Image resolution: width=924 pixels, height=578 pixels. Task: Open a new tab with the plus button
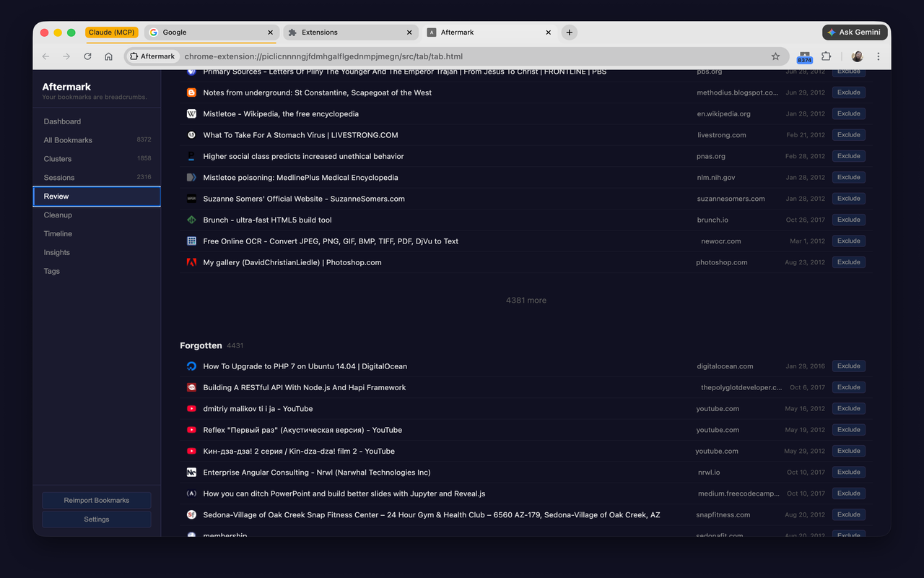570,33
